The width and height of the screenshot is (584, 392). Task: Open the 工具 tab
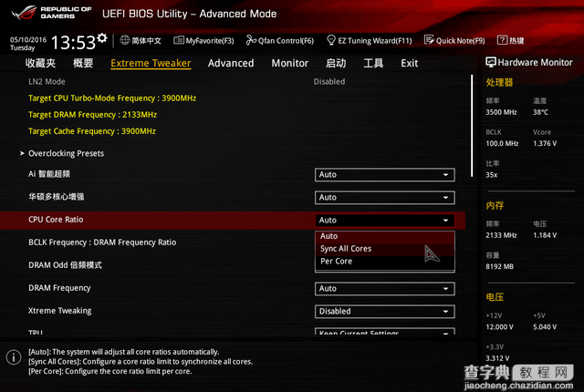coord(373,63)
